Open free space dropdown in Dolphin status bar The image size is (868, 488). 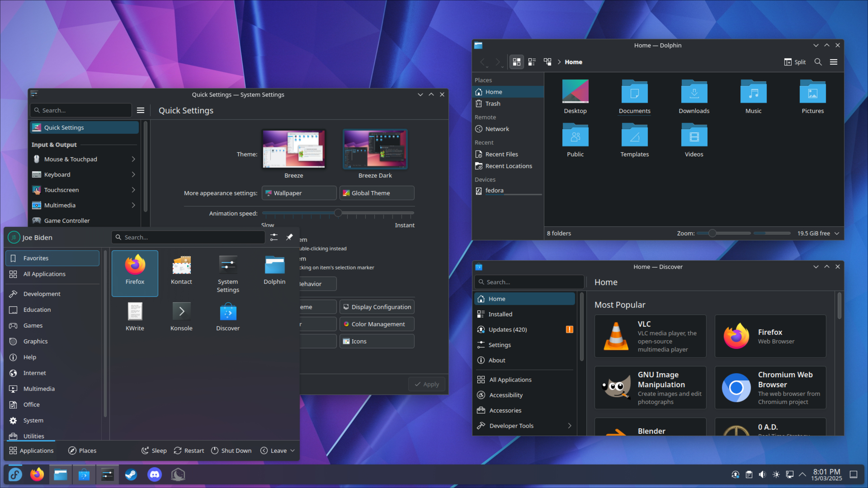tap(837, 233)
